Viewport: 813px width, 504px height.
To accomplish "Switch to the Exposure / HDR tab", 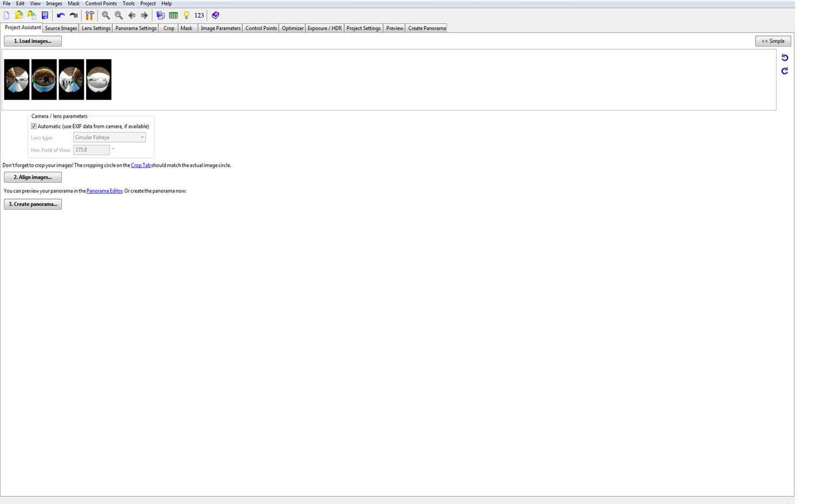I will pos(324,28).
